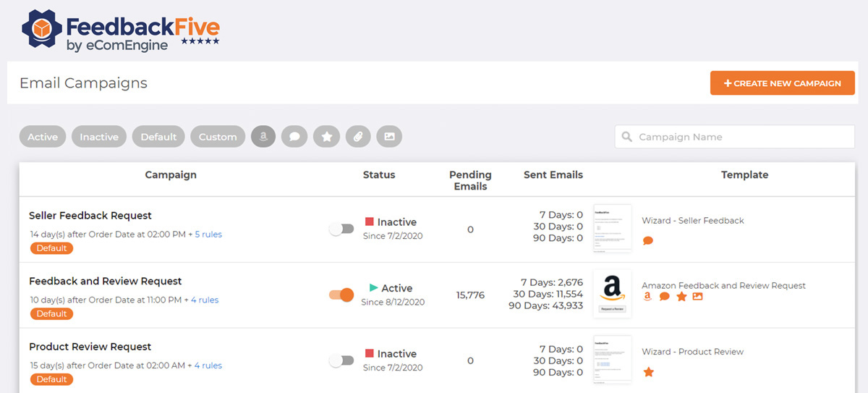
Task: Click the paperclip attachment filter icon
Action: pyautogui.click(x=358, y=137)
